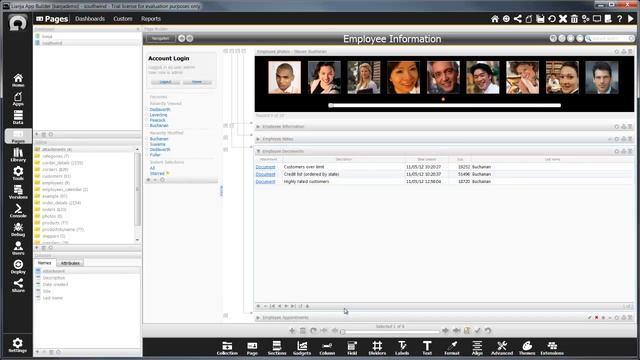Click the top toolbar share icon
This screenshot has width=640, height=360.
click(x=518, y=19)
